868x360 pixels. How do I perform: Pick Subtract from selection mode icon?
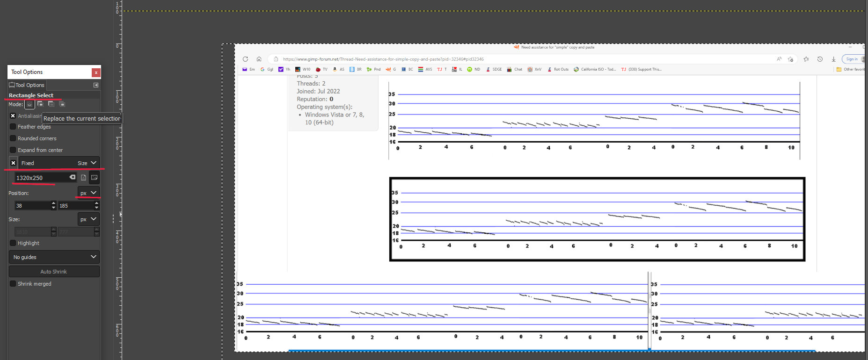pos(51,104)
